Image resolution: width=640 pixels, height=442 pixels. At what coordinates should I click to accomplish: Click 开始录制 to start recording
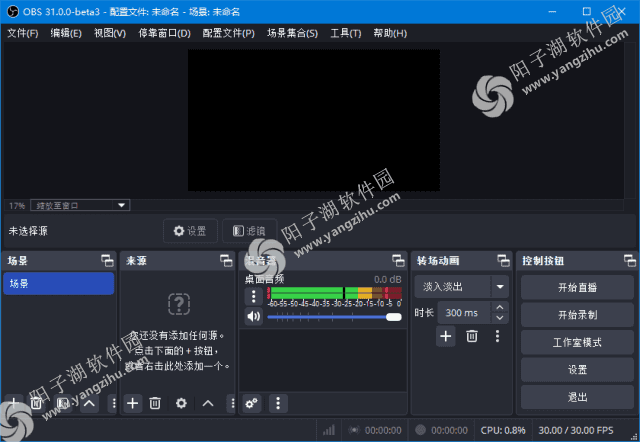click(577, 315)
